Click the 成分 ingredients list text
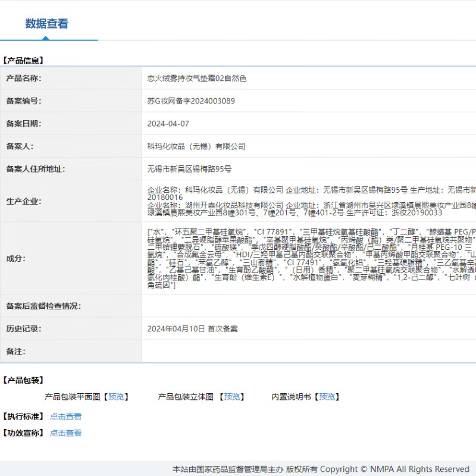476x476 pixels. tap(311, 258)
